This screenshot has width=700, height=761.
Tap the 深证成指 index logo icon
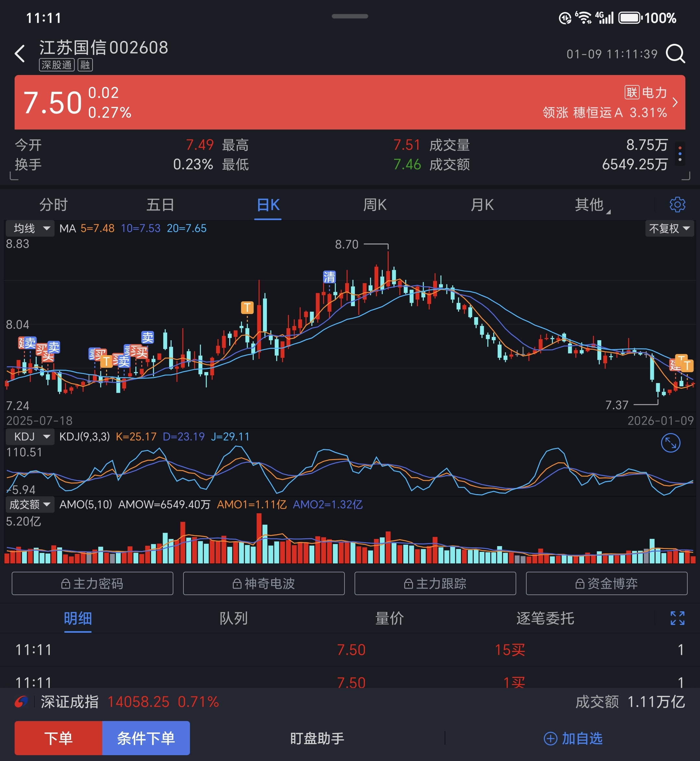coord(21,702)
